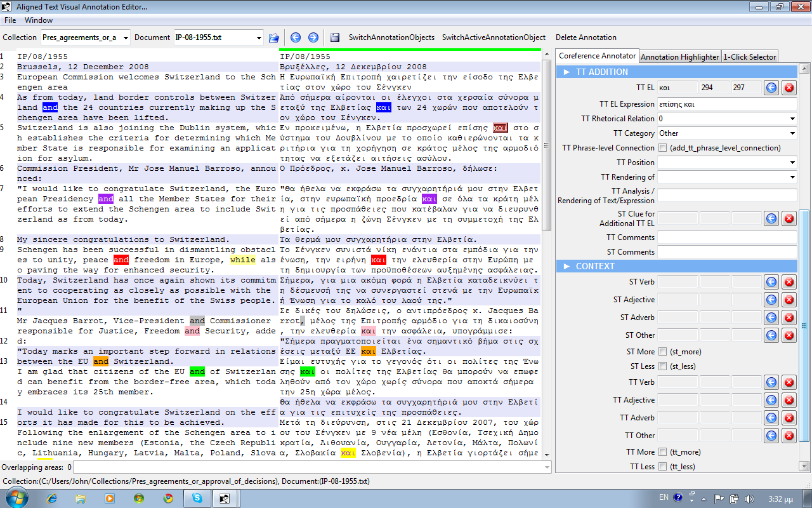Click TT EL Expression input field
Image resolution: width=812 pixels, height=508 pixels.
[x=727, y=104]
